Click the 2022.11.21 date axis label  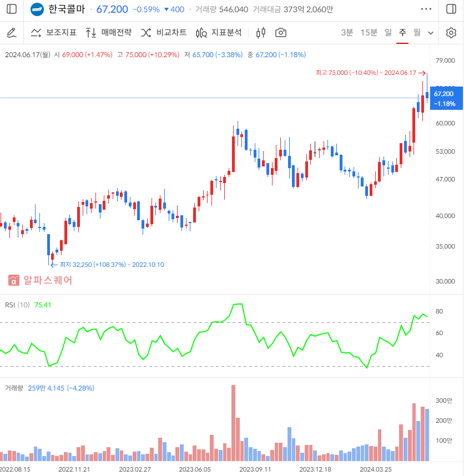(74, 469)
